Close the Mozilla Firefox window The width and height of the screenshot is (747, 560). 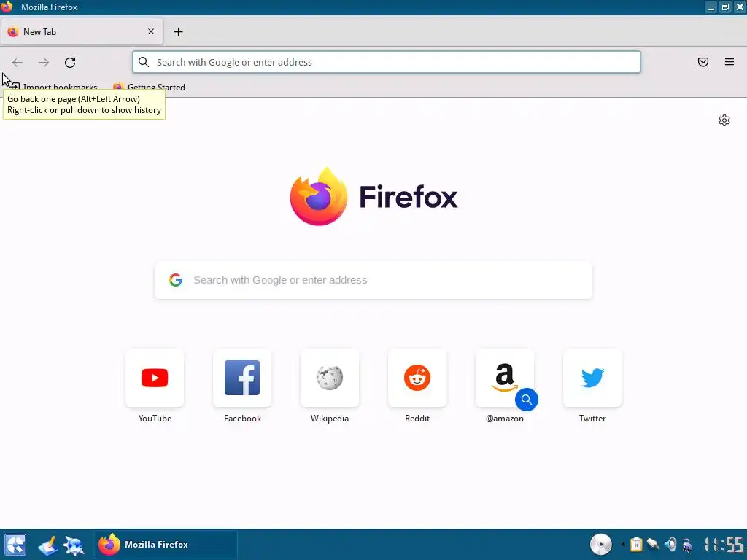click(x=740, y=7)
